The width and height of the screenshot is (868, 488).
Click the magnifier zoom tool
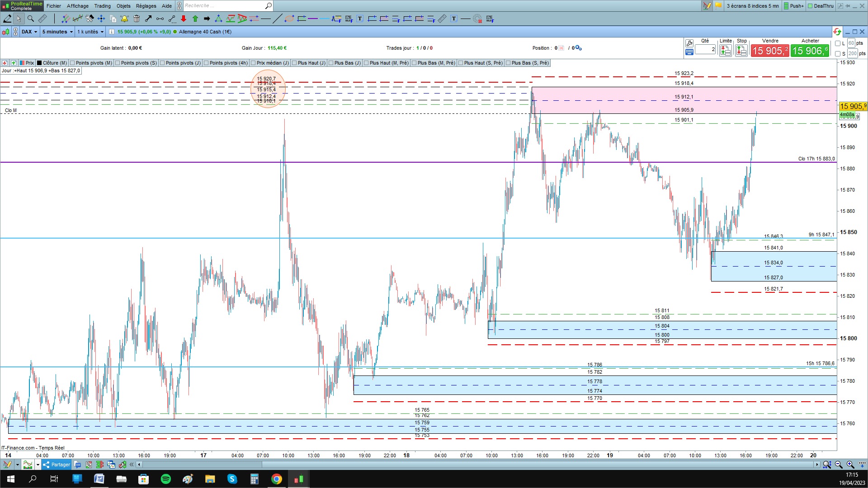(x=31, y=19)
